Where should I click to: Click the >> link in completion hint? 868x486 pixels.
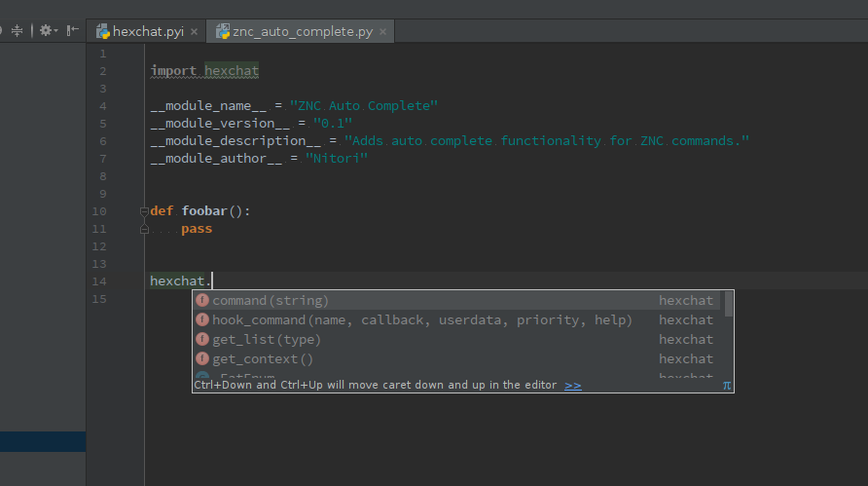tap(573, 386)
